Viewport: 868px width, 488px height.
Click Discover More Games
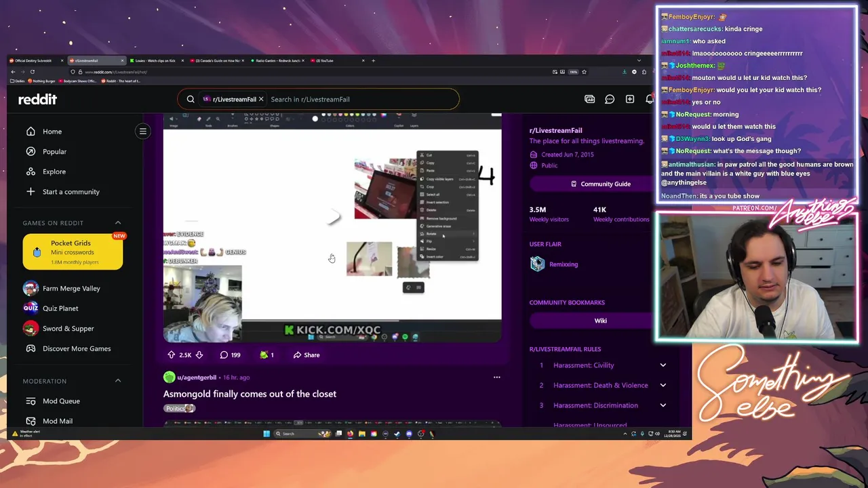[x=77, y=348]
